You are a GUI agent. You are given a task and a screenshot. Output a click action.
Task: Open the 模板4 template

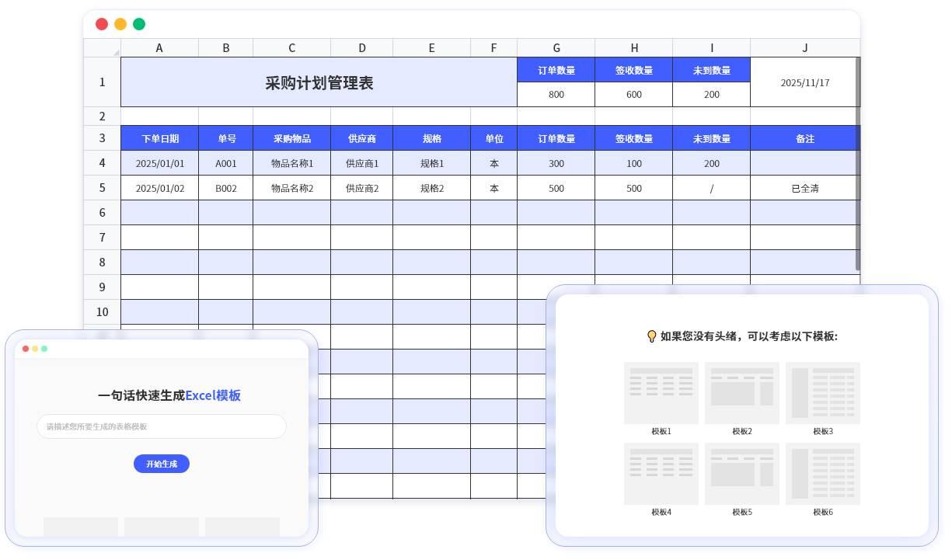pos(661,473)
